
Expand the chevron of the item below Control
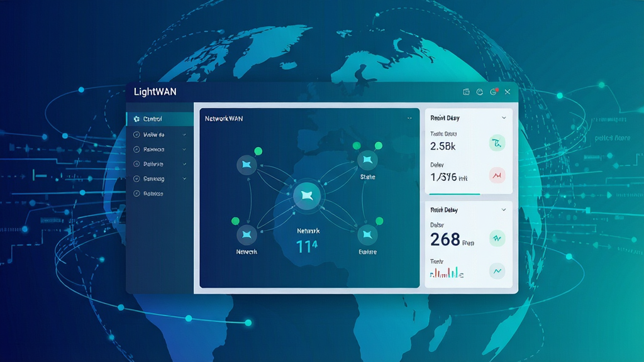[184, 134]
